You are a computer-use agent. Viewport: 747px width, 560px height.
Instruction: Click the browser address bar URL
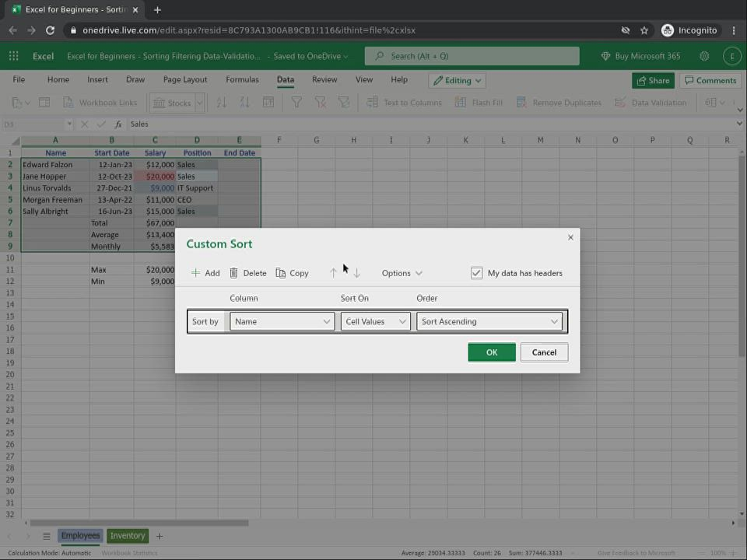click(249, 30)
